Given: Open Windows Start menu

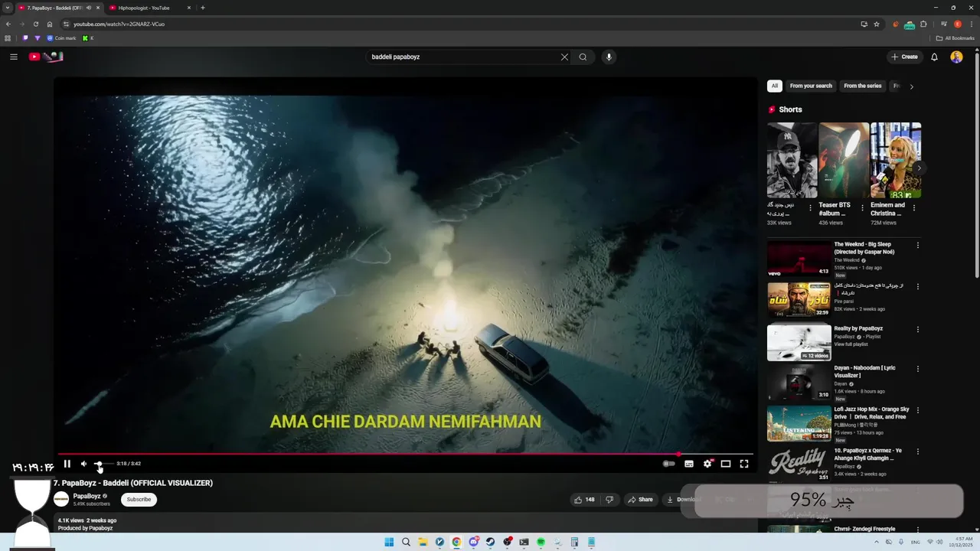Looking at the screenshot, I should coord(389,542).
